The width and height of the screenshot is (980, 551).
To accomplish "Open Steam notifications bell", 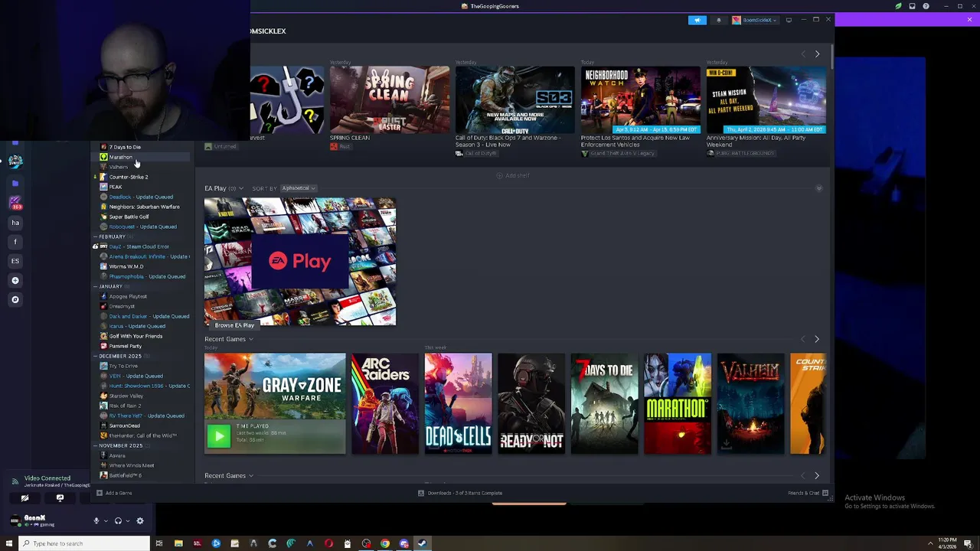I will tap(718, 20).
